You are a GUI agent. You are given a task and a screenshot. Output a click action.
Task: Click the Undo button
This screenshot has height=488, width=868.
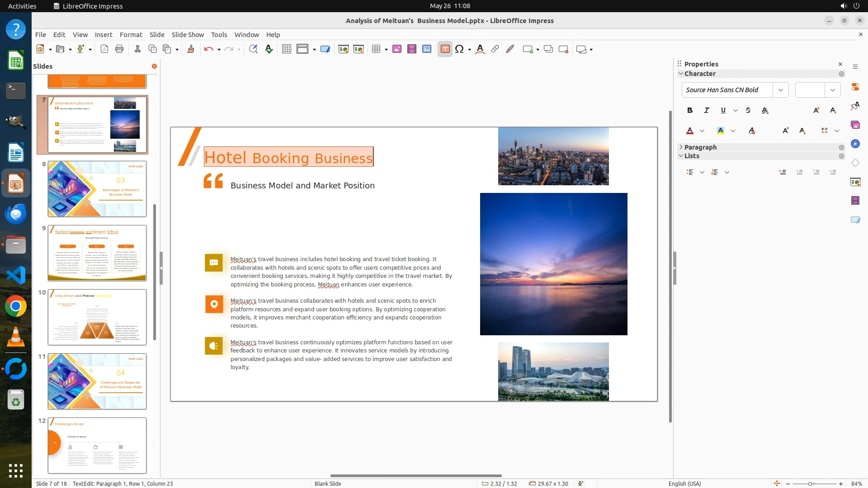[208, 49]
